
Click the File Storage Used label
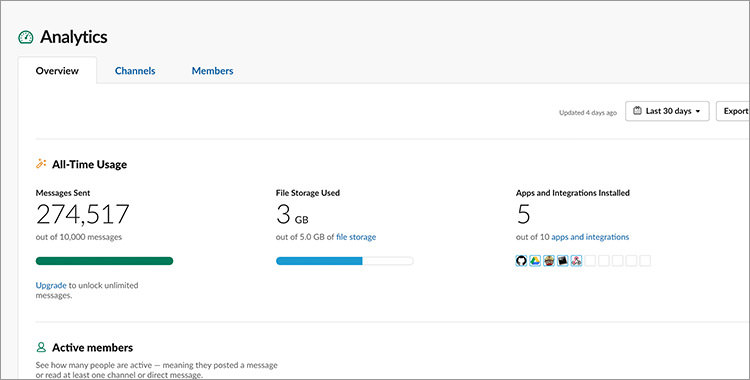[308, 193]
